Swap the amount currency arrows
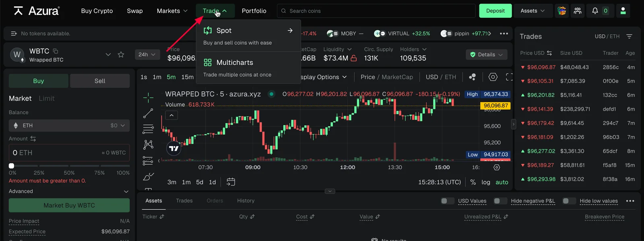 [x=33, y=139]
